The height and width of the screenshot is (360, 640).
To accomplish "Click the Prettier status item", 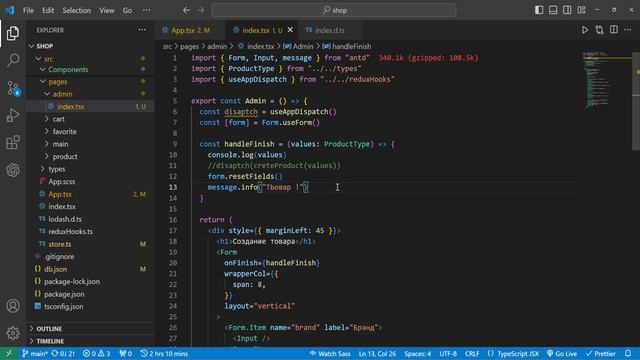I will pyautogui.click(x=600, y=353).
